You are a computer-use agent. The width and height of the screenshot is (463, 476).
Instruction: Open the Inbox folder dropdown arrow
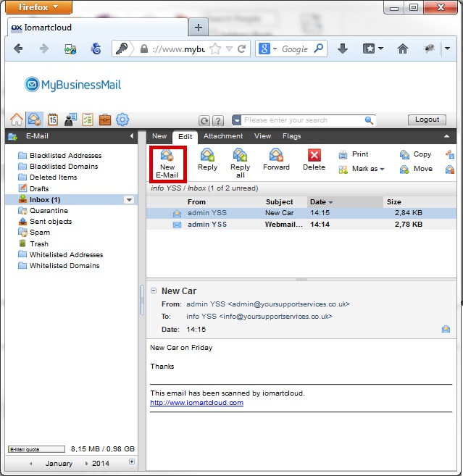[x=129, y=200]
